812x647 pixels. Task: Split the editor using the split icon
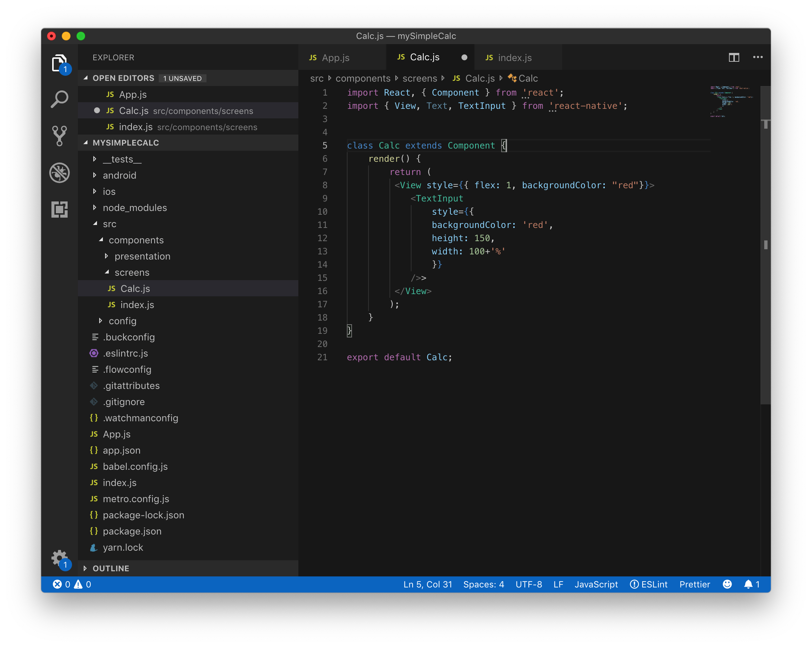(734, 57)
